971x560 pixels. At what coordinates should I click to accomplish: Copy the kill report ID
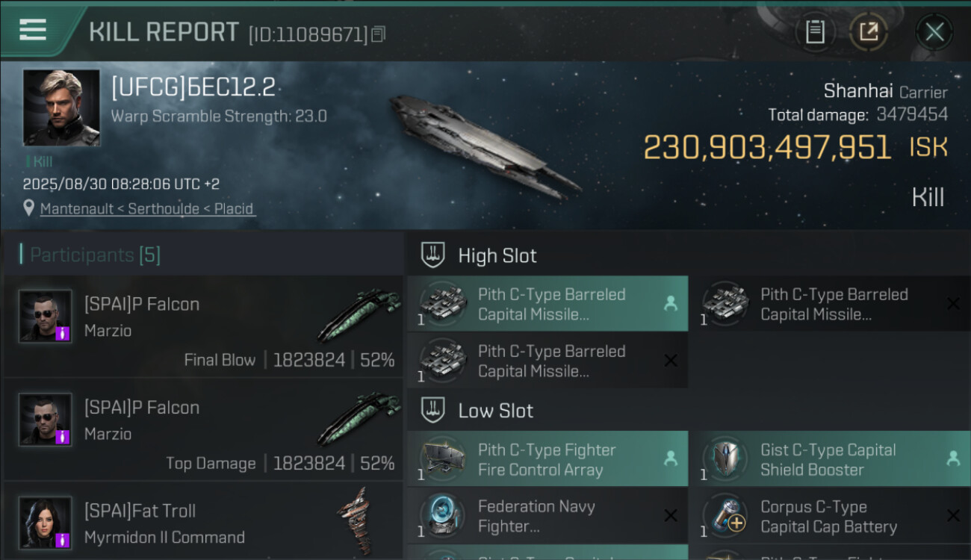pyautogui.click(x=379, y=34)
